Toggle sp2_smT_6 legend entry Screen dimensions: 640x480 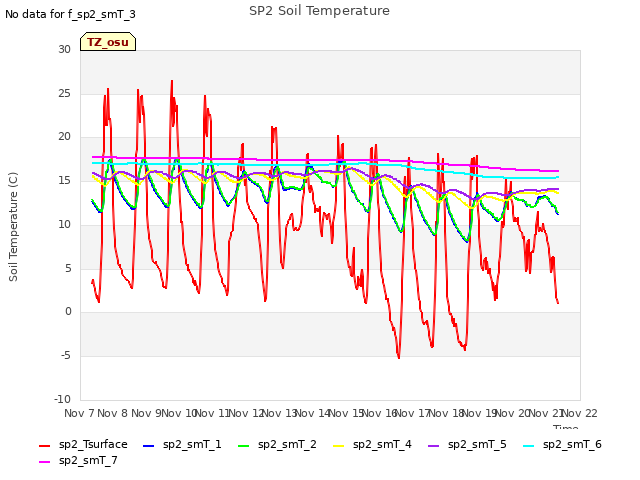(562, 444)
